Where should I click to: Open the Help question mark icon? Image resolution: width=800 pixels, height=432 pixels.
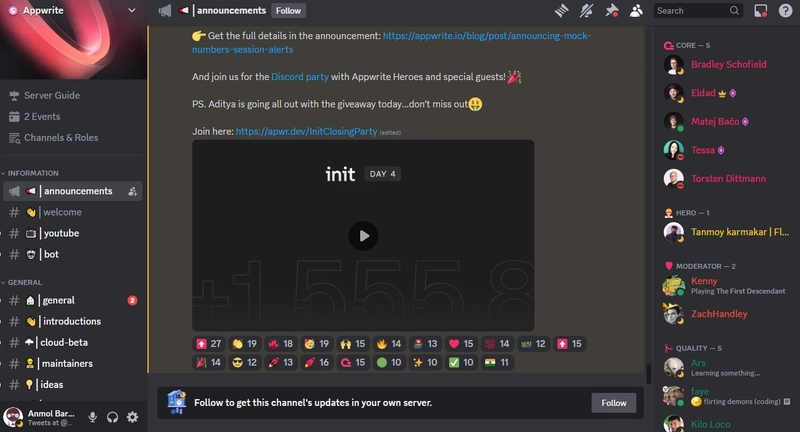coord(785,10)
